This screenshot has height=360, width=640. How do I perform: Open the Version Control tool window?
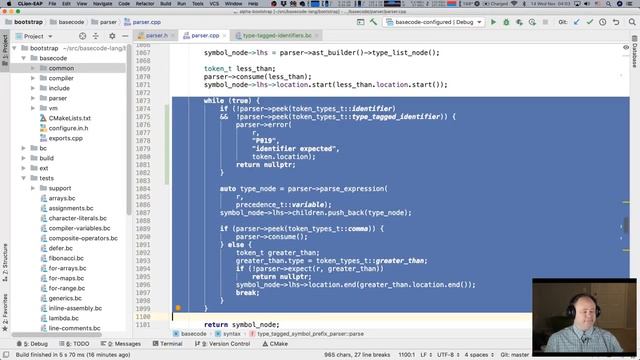[x=222, y=344]
